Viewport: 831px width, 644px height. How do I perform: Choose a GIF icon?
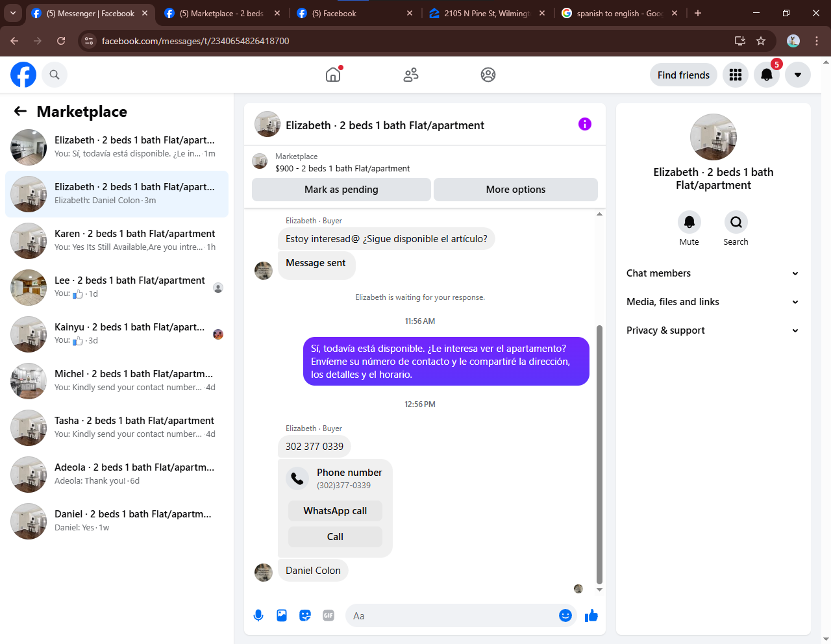click(x=329, y=615)
